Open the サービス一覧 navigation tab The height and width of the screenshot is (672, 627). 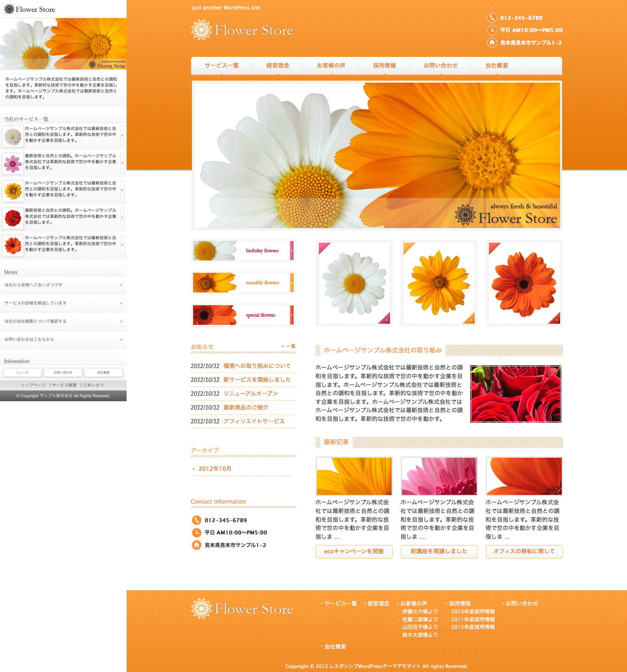(x=222, y=66)
